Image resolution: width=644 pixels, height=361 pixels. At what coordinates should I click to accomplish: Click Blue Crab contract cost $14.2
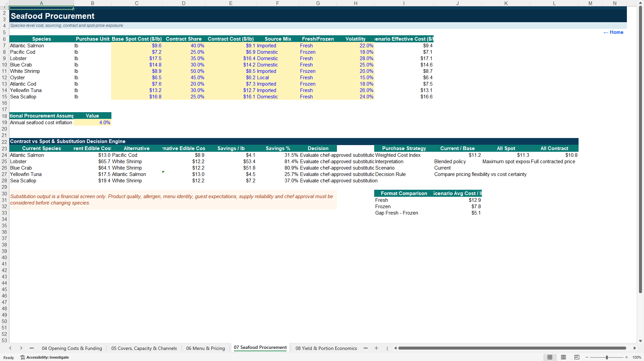click(x=231, y=65)
